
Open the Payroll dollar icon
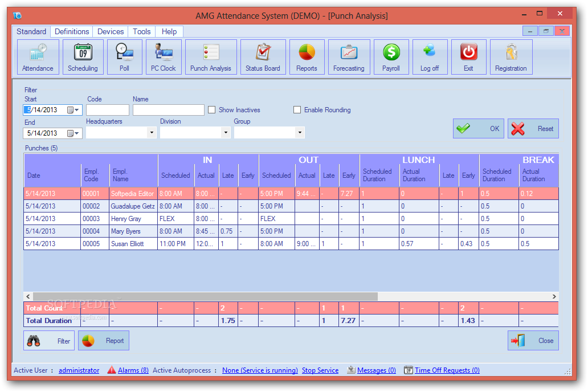pyautogui.click(x=391, y=57)
